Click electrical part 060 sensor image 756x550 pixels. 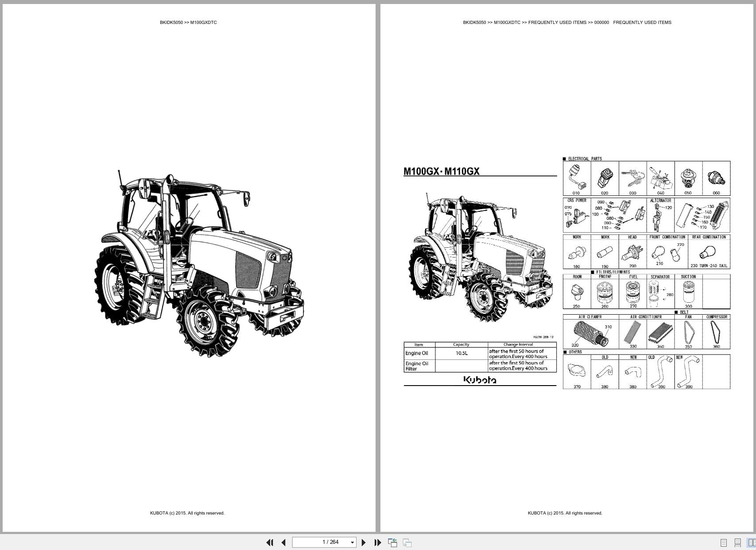click(x=716, y=178)
